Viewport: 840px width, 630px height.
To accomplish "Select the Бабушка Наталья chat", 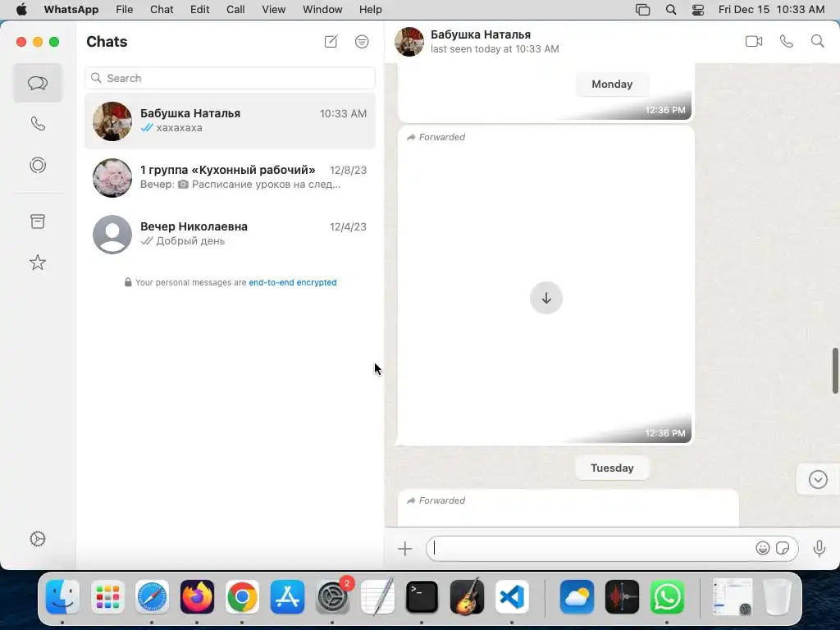I will 230,121.
